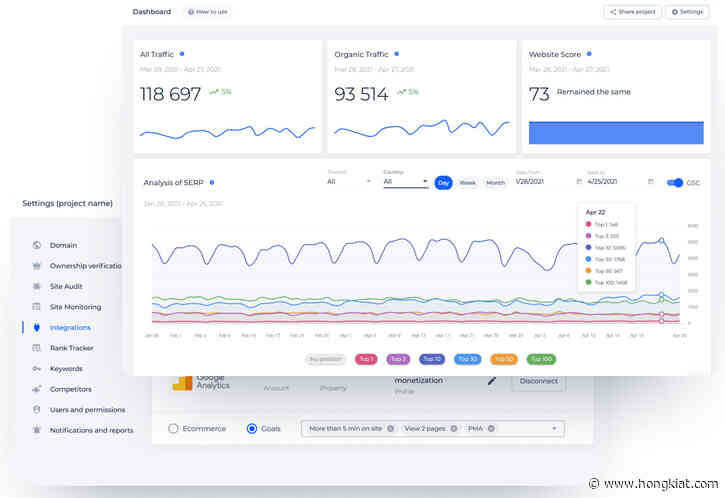Viewport: 725px width, 498px height.
Task: Toggle the GSC switch
Action: [675, 183]
